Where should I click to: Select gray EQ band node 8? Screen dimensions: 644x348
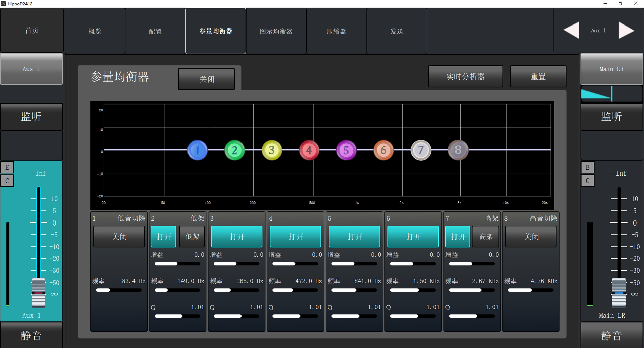[x=458, y=150]
